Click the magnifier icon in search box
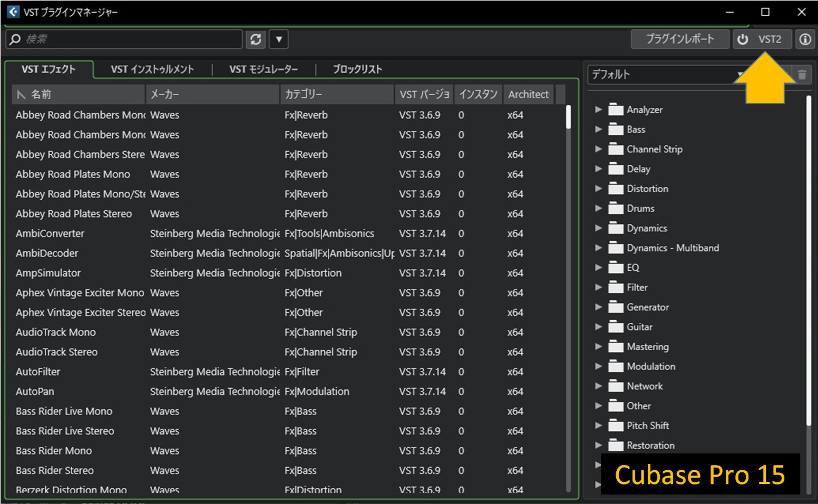818x504 pixels. click(15, 39)
